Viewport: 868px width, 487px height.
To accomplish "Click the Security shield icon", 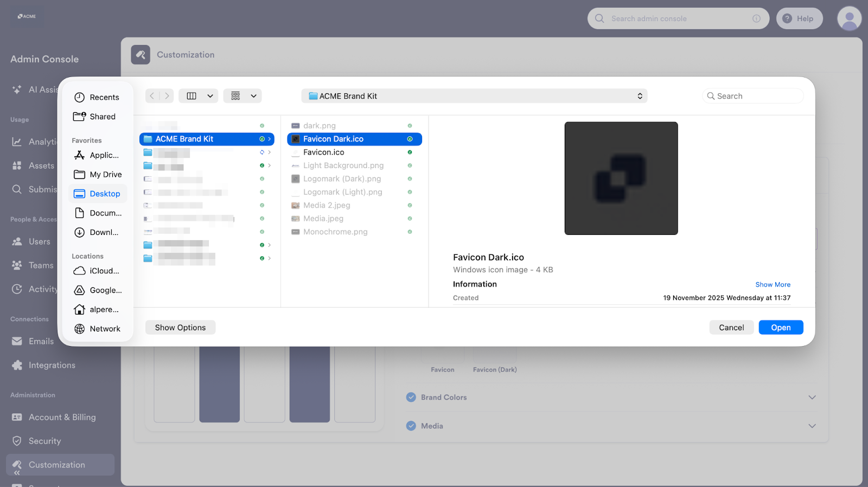I will coord(17,441).
